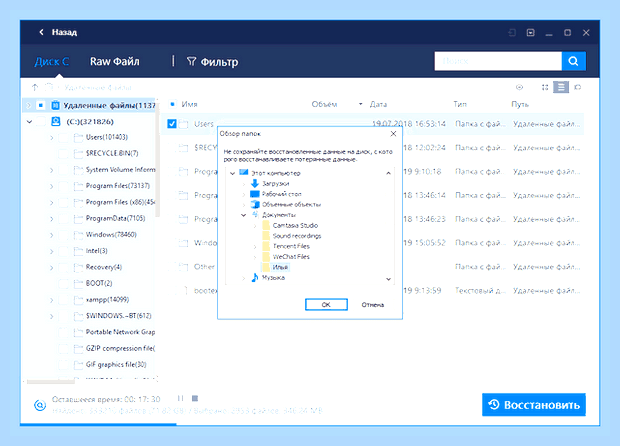Screen dimensions: 620x446
Task: Expand the Users(101403) folder
Action: pos(52,138)
